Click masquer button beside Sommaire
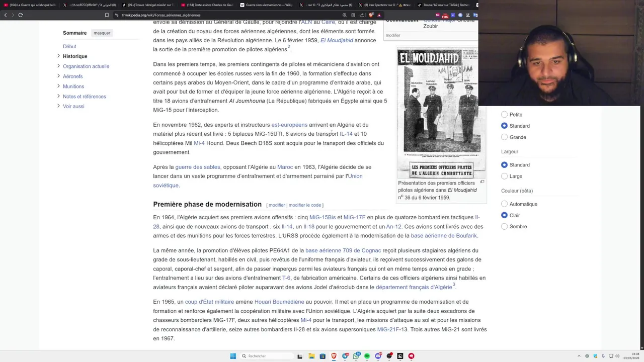 coord(102,33)
